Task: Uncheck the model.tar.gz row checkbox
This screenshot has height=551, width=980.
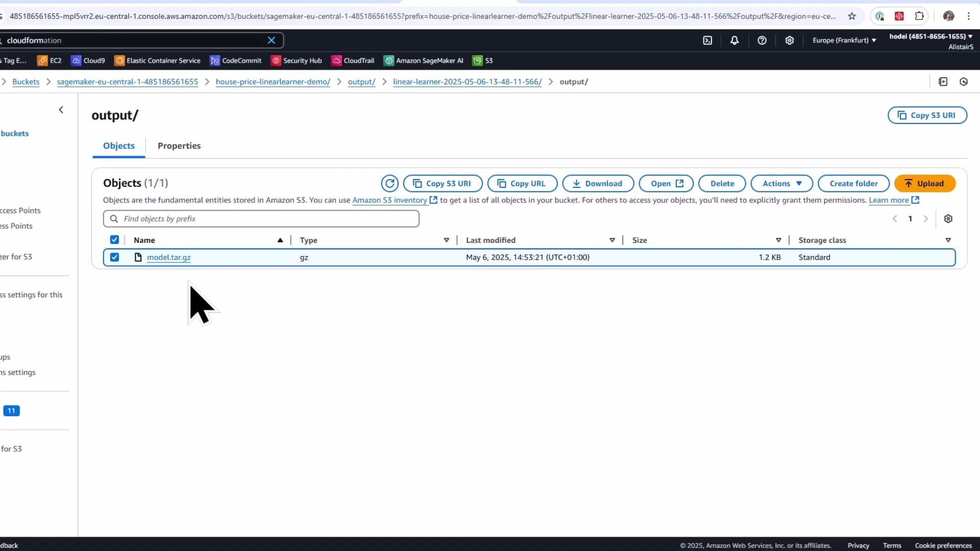Action: click(114, 257)
